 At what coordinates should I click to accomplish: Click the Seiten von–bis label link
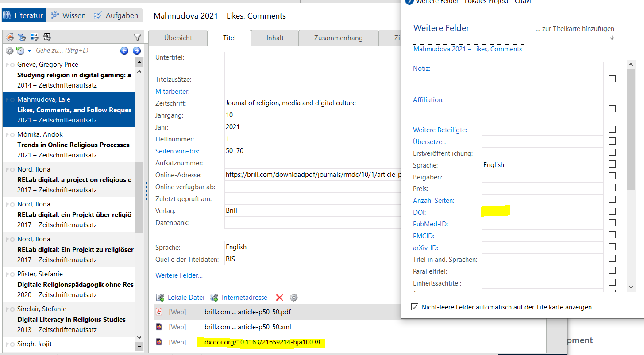coord(177,151)
